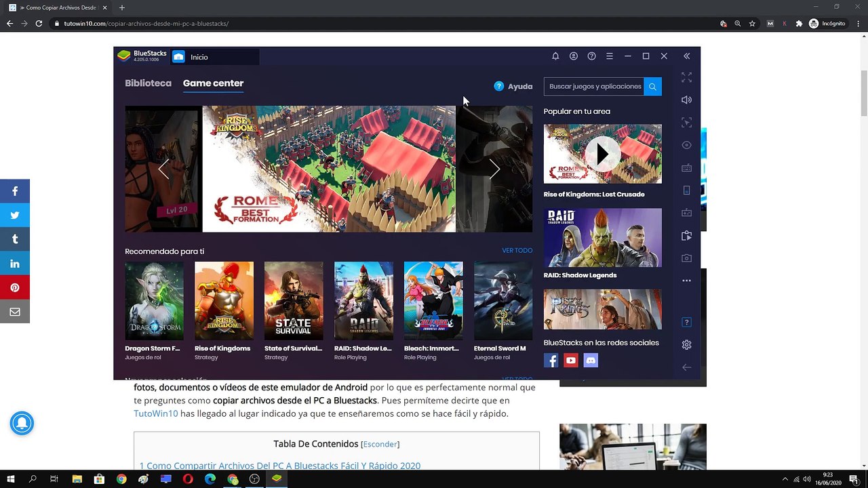Open the BlueStacks account profile icon
The width and height of the screenshot is (868, 488).
point(574,56)
